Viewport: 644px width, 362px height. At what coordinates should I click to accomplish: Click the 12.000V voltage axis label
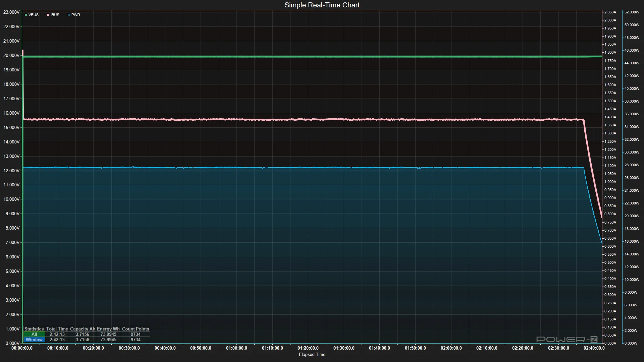point(11,171)
